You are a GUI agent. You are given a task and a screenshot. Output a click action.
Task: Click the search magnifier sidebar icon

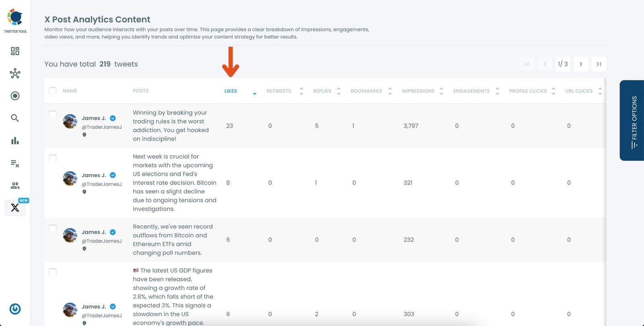click(15, 118)
